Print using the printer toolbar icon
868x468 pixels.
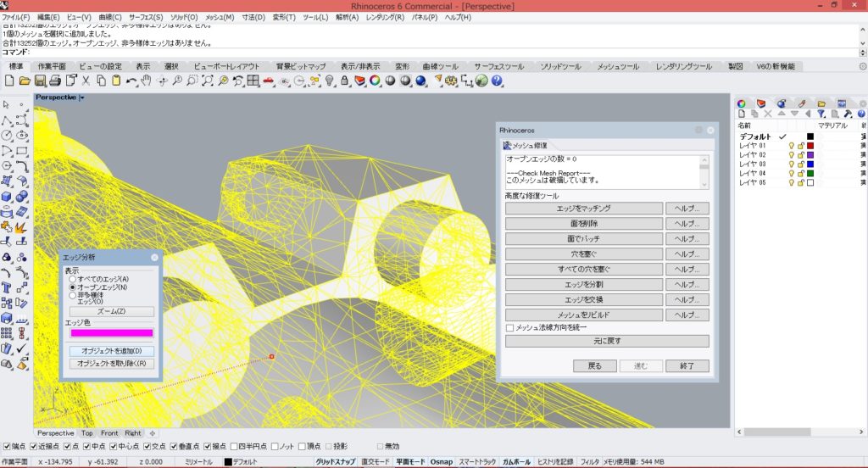[x=55, y=81]
